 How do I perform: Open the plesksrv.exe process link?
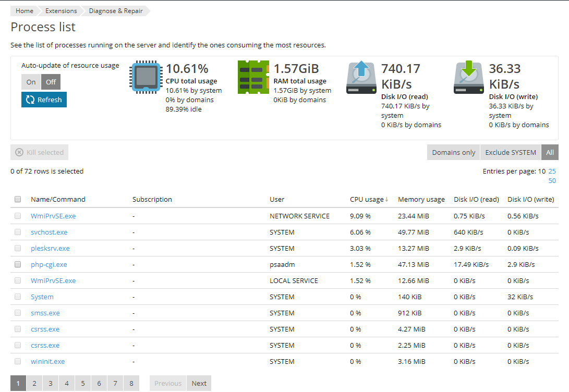[x=49, y=248]
